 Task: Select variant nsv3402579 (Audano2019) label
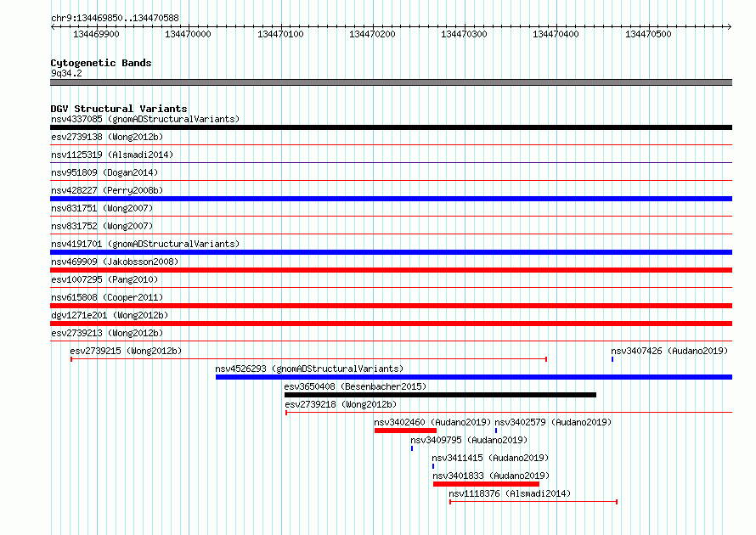pyautogui.click(x=553, y=422)
